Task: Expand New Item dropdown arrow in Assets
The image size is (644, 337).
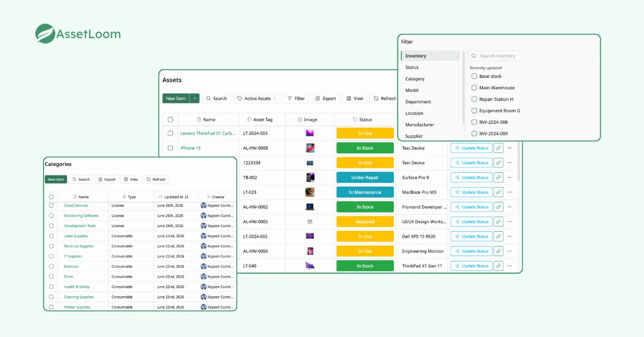Action: click(x=194, y=99)
